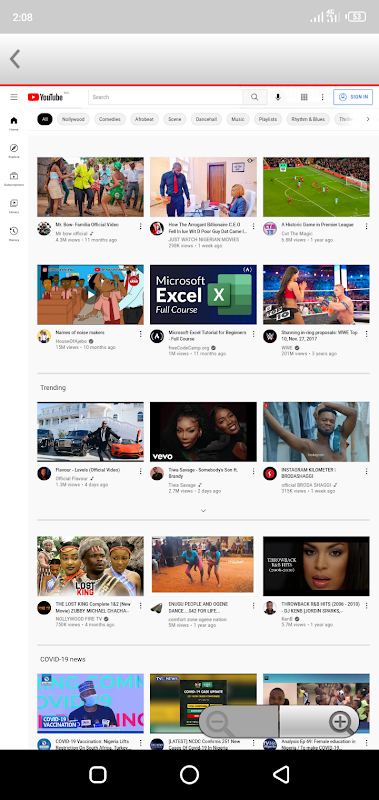Open options for Mr. Bow Familia video
This screenshot has width=379, height=800.
140,226
